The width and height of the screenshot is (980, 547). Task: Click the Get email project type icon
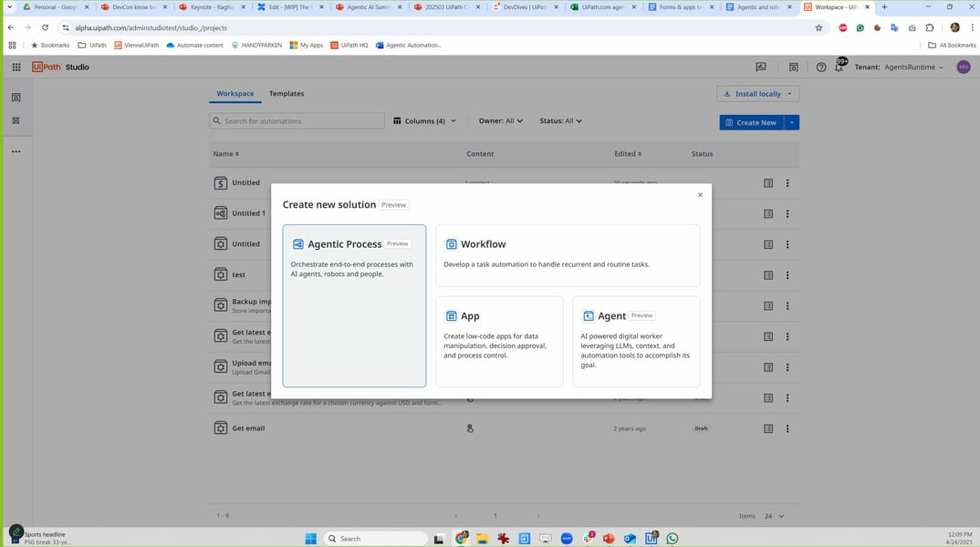pos(221,428)
